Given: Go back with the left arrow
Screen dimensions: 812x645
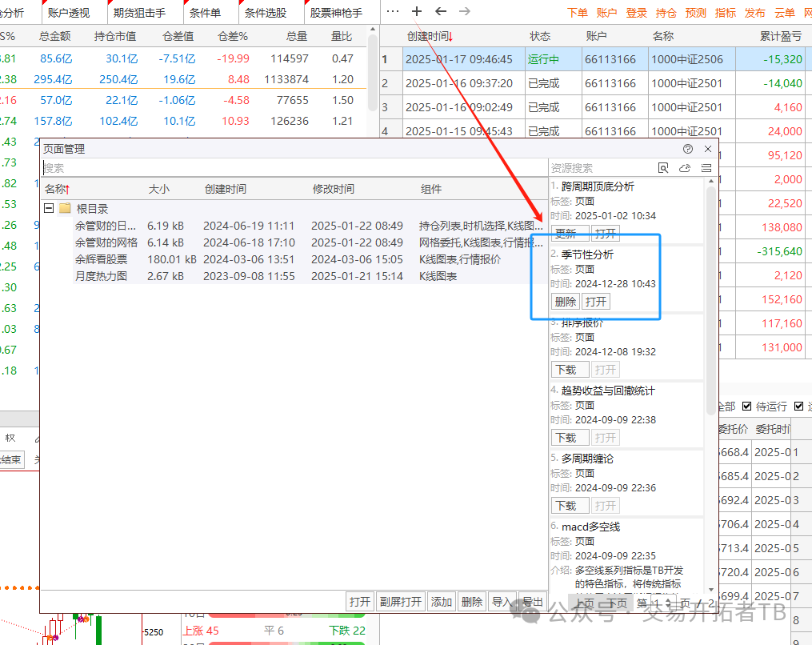Looking at the screenshot, I should coord(441,11).
